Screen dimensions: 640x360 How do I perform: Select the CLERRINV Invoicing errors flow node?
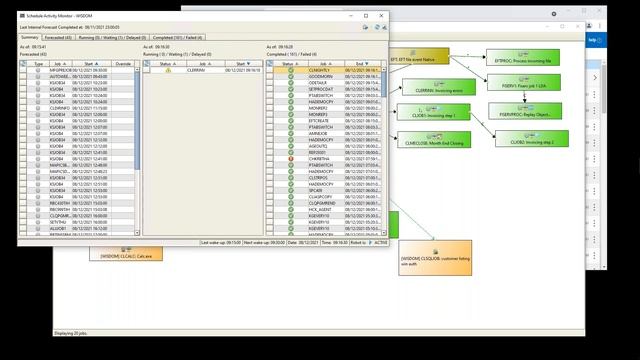pyautogui.click(x=439, y=87)
